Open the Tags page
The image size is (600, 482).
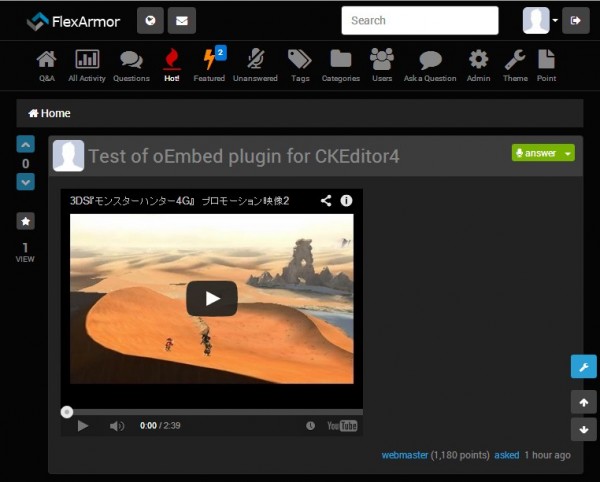[299, 64]
